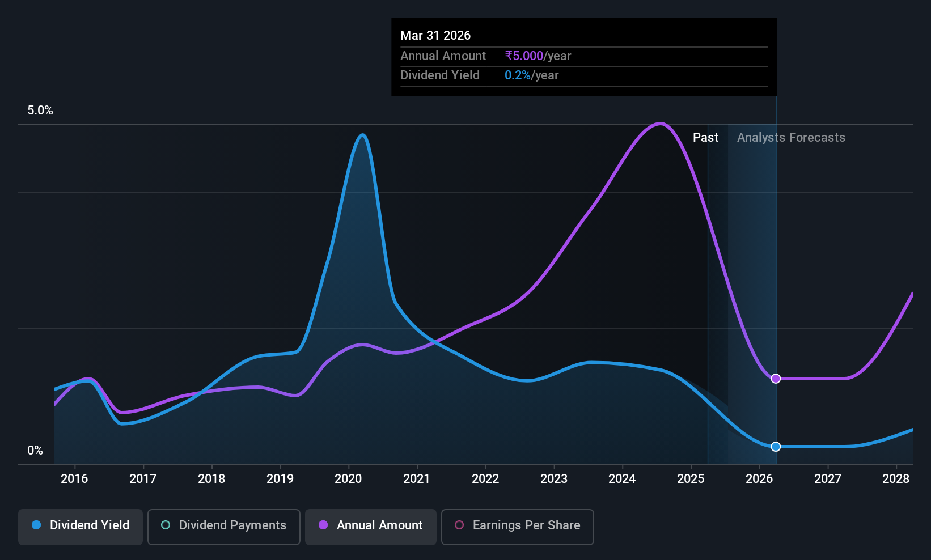Click the 2026 axis label

[759, 479]
